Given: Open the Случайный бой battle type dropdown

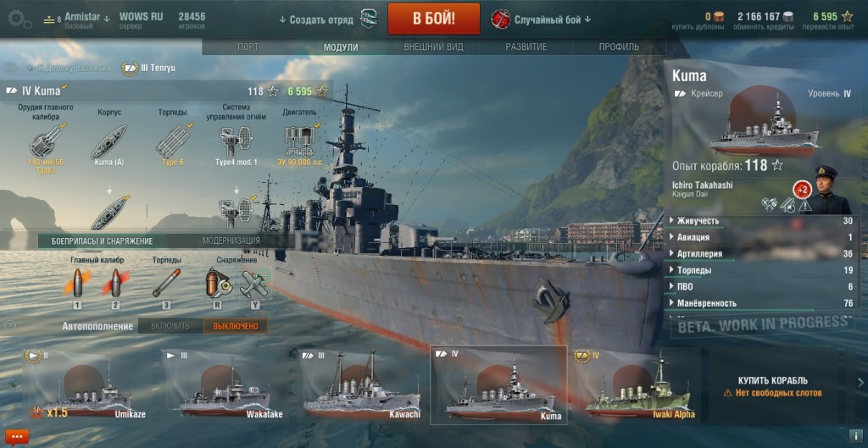Looking at the screenshot, I should coord(542,19).
